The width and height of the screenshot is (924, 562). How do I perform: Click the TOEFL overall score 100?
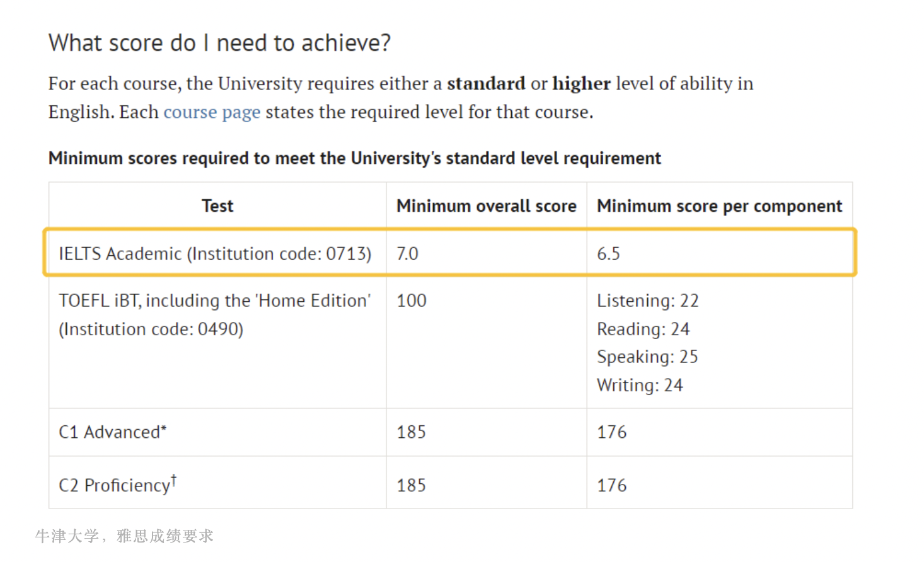412,301
